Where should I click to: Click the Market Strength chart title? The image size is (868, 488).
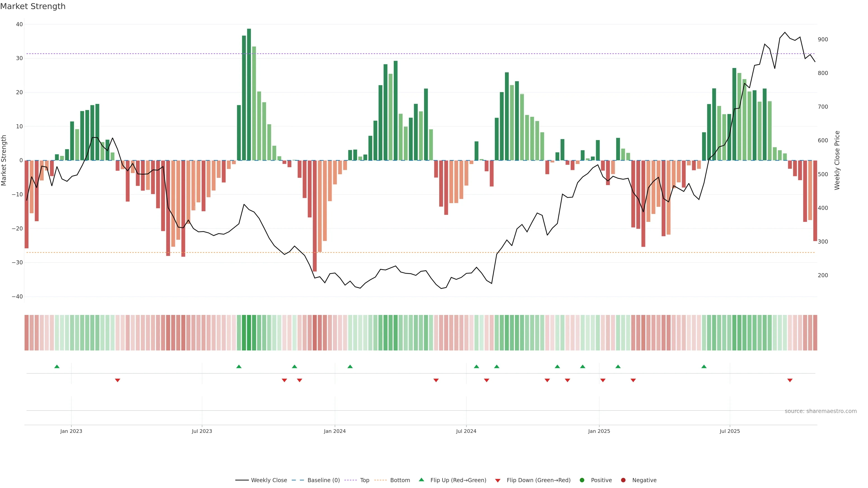pyautogui.click(x=33, y=6)
